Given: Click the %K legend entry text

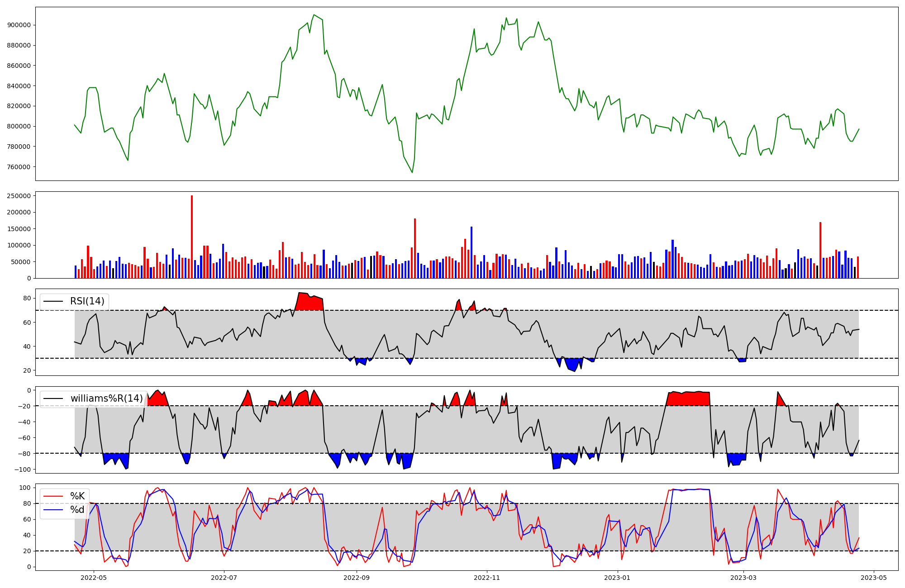Looking at the screenshot, I should tap(77, 496).
